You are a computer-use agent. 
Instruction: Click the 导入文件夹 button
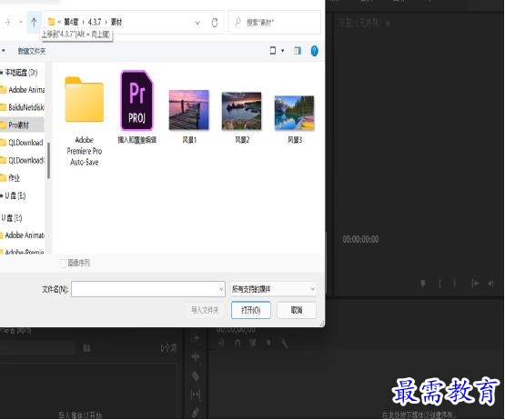[x=205, y=310]
